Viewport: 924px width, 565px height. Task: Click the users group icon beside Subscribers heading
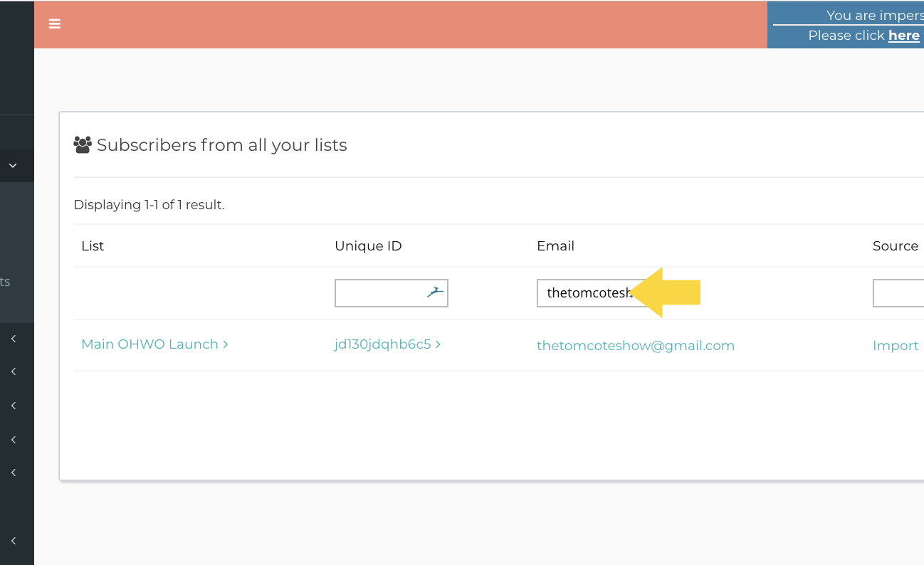83,145
